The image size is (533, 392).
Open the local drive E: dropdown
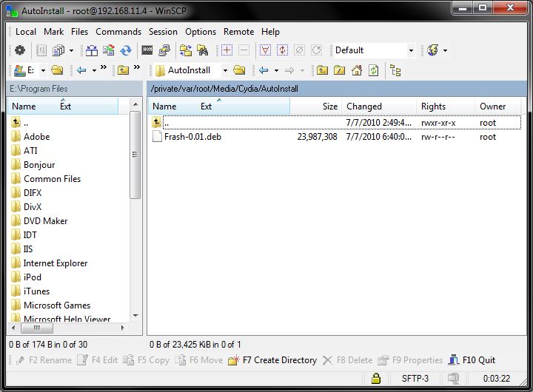[43, 71]
